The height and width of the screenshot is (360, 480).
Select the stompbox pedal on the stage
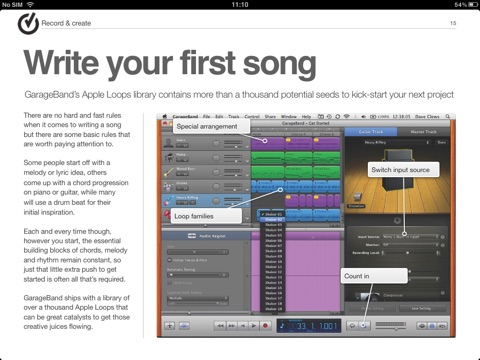(x=357, y=197)
